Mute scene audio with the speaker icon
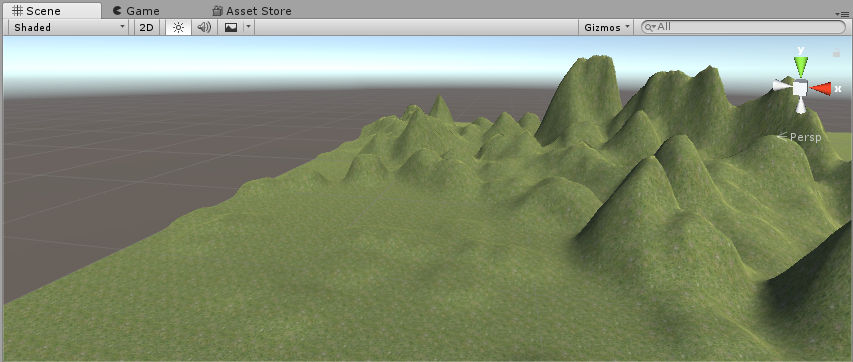 pos(204,27)
